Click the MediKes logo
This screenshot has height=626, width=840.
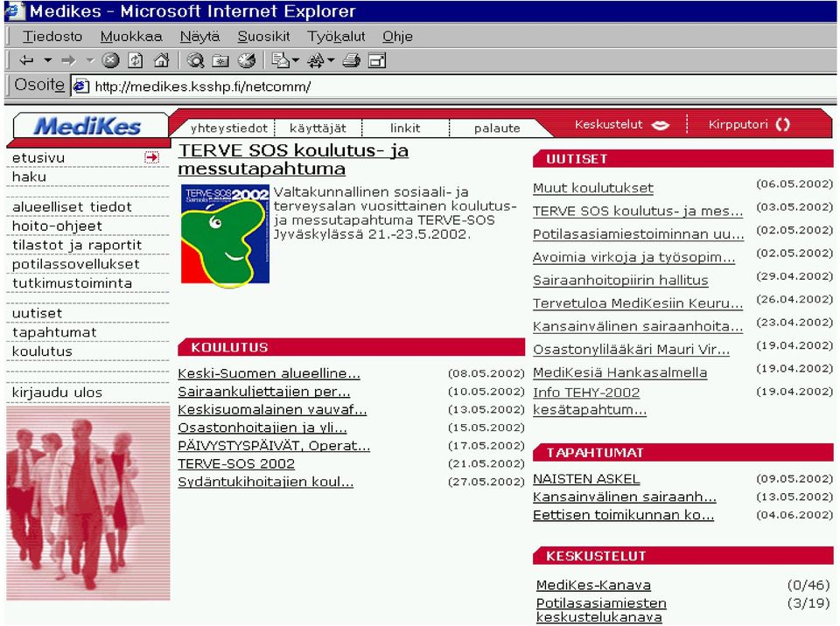click(87, 127)
